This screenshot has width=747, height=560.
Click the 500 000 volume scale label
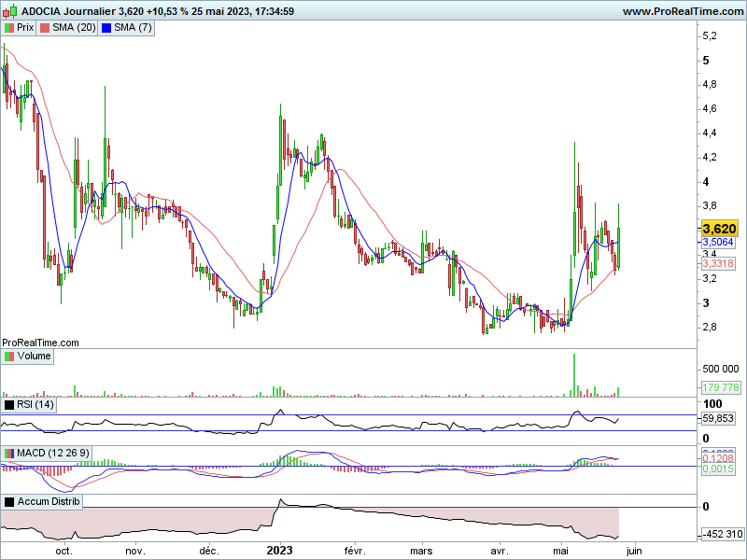[721, 369]
